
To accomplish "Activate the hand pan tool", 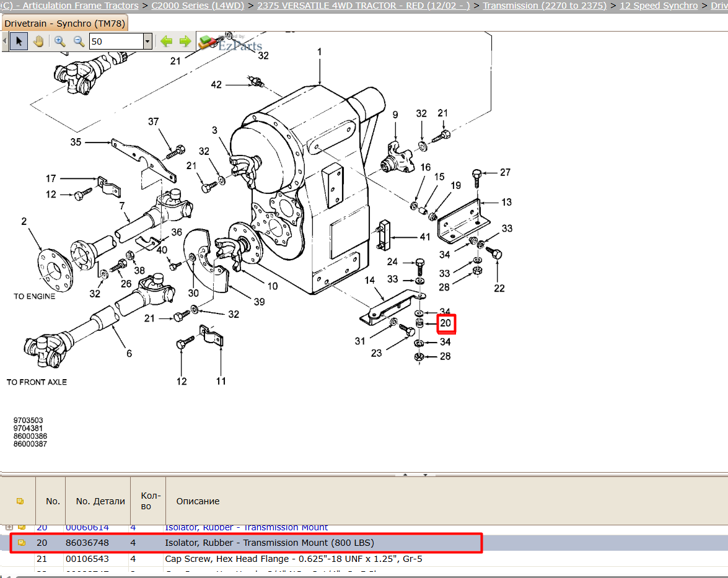I will tap(38, 42).
